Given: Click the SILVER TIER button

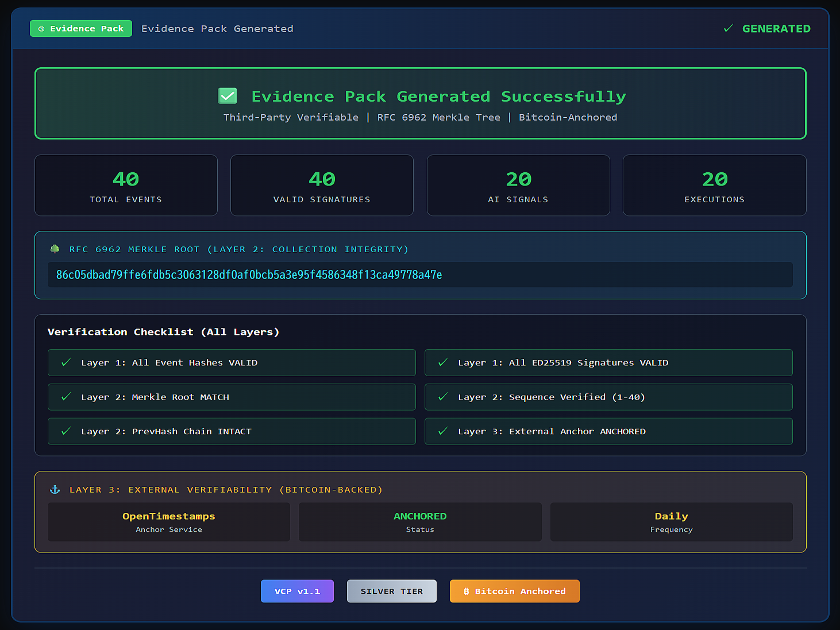Looking at the screenshot, I should [391, 591].
